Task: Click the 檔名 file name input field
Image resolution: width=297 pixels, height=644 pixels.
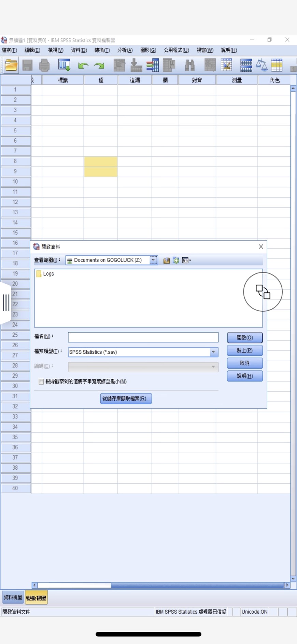Action: tap(143, 337)
